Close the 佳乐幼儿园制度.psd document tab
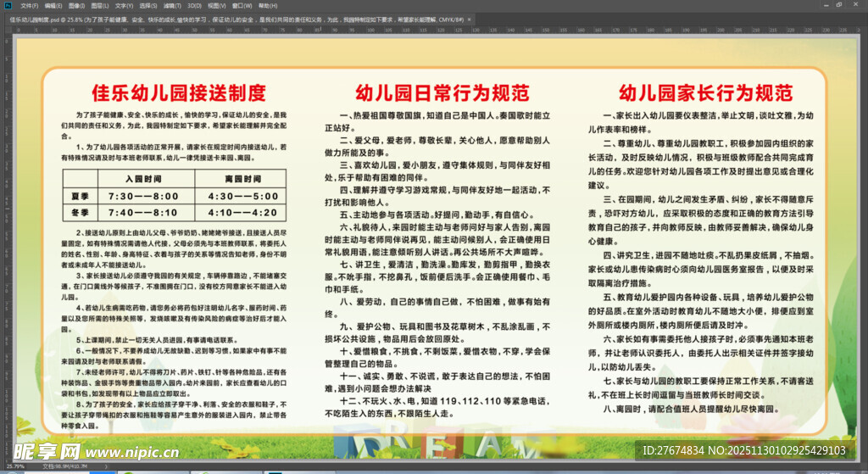 tap(470, 20)
